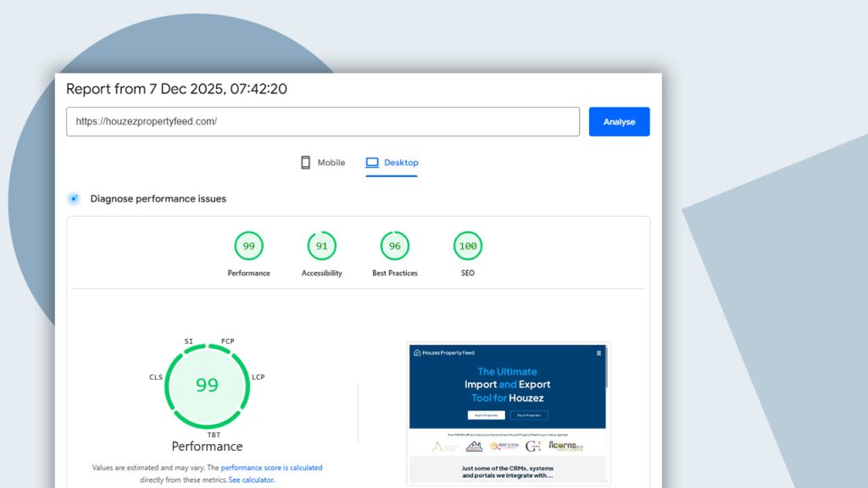Select the Performance 99 score circle

click(x=248, y=247)
